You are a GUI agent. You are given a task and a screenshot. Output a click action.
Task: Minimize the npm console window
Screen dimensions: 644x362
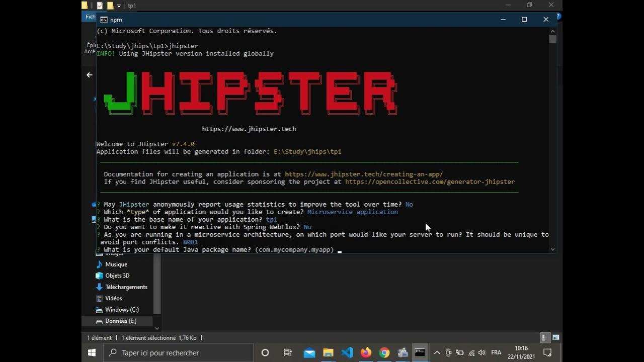coord(503,20)
